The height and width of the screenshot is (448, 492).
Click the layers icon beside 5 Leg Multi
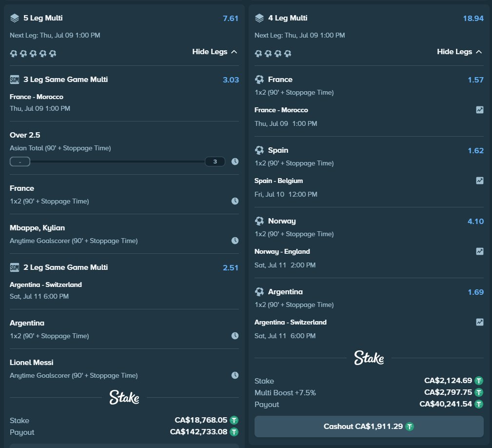15,18
